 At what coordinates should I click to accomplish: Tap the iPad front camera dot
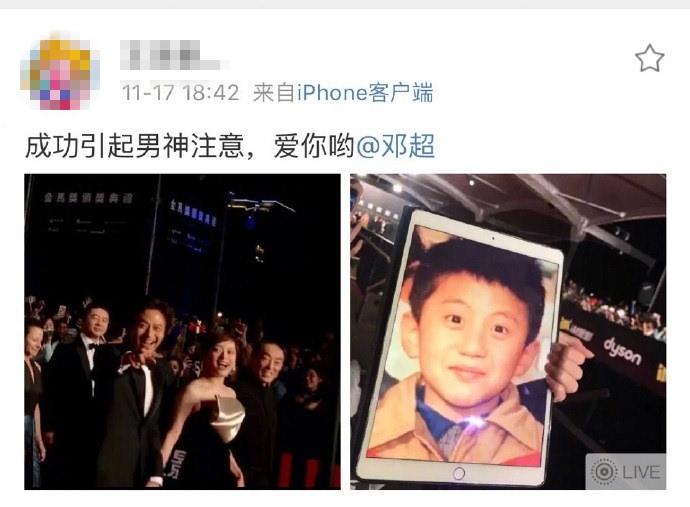click(x=493, y=238)
